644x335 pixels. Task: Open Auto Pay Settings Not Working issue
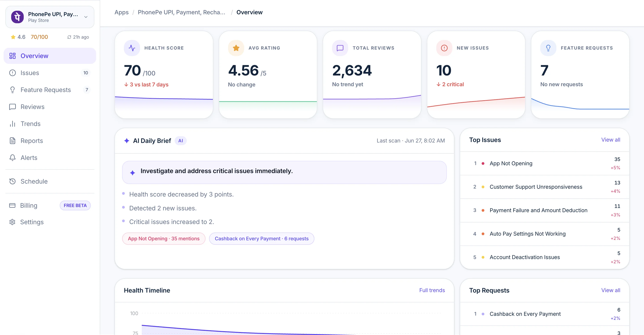click(x=544, y=234)
